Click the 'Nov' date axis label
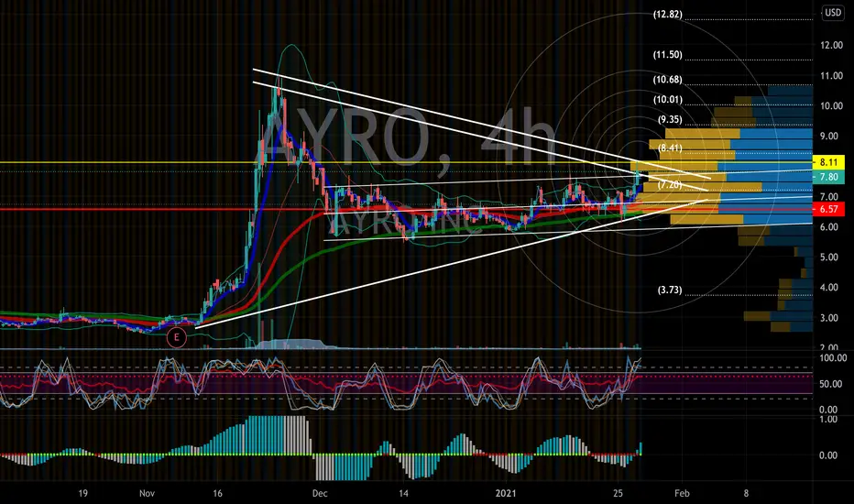The width and height of the screenshot is (854, 504). [147, 494]
